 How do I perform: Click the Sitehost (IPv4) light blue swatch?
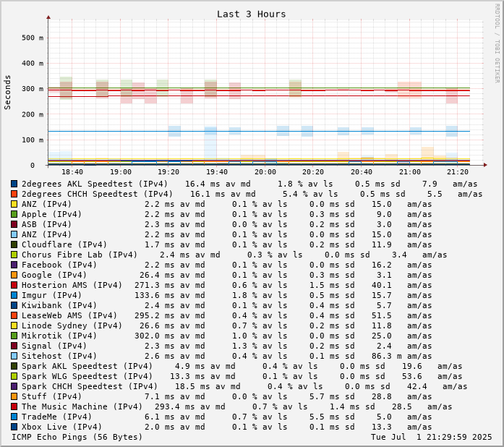[x=14, y=356]
